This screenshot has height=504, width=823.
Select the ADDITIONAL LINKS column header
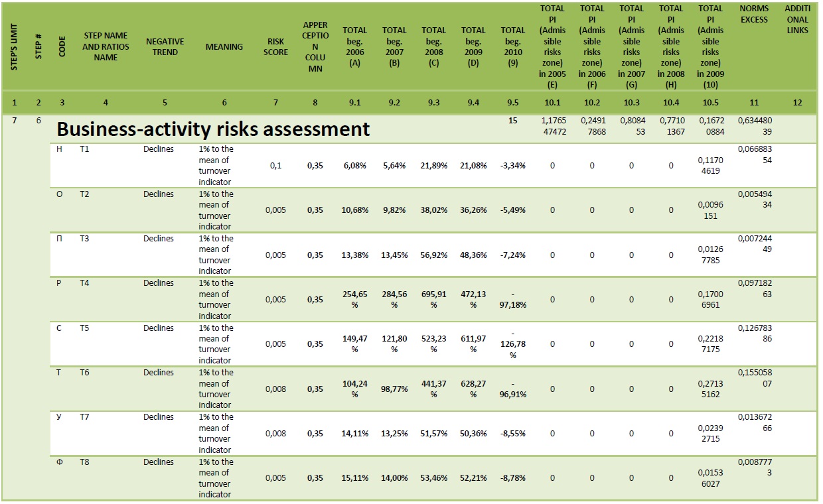797,19
